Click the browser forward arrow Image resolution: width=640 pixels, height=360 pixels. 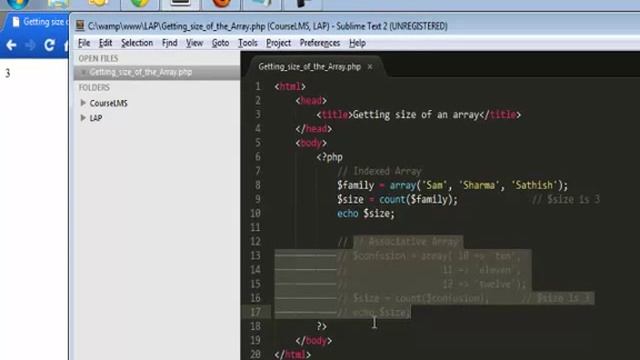point(30,44)
